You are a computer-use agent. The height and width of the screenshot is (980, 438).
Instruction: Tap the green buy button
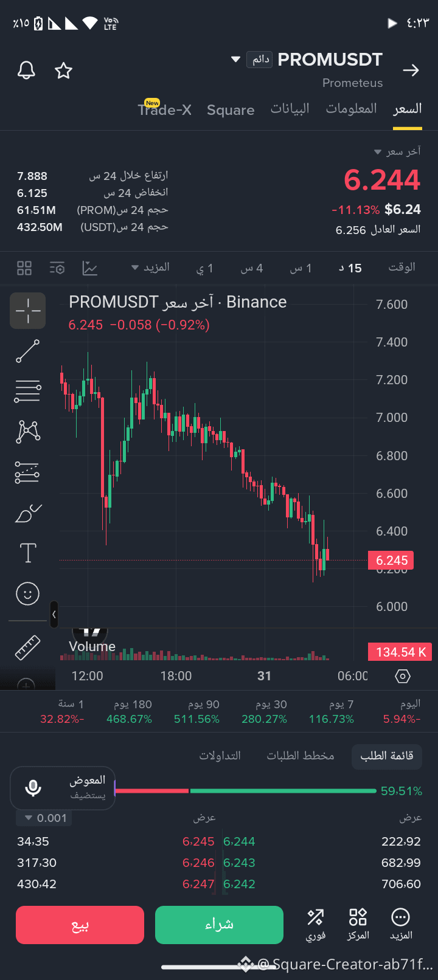pos(219,925)
